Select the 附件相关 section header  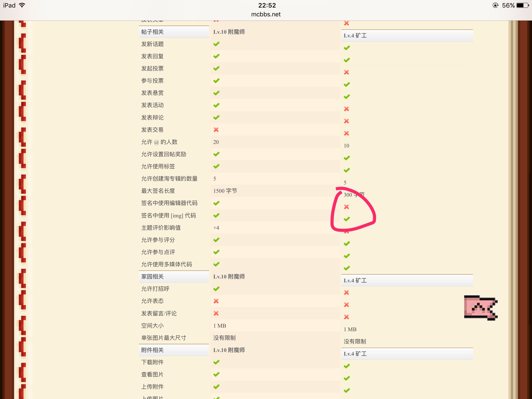click(152, 350)
